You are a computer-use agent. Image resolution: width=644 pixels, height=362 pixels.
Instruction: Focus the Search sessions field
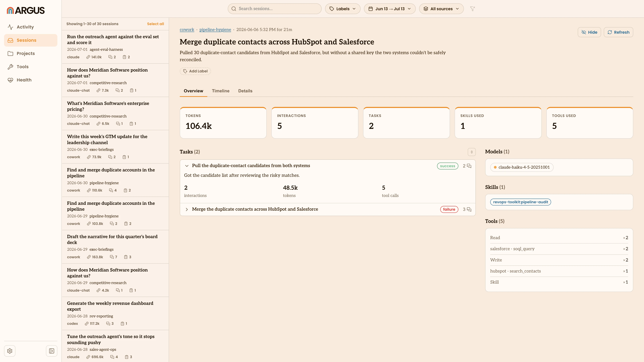(275, 9)
